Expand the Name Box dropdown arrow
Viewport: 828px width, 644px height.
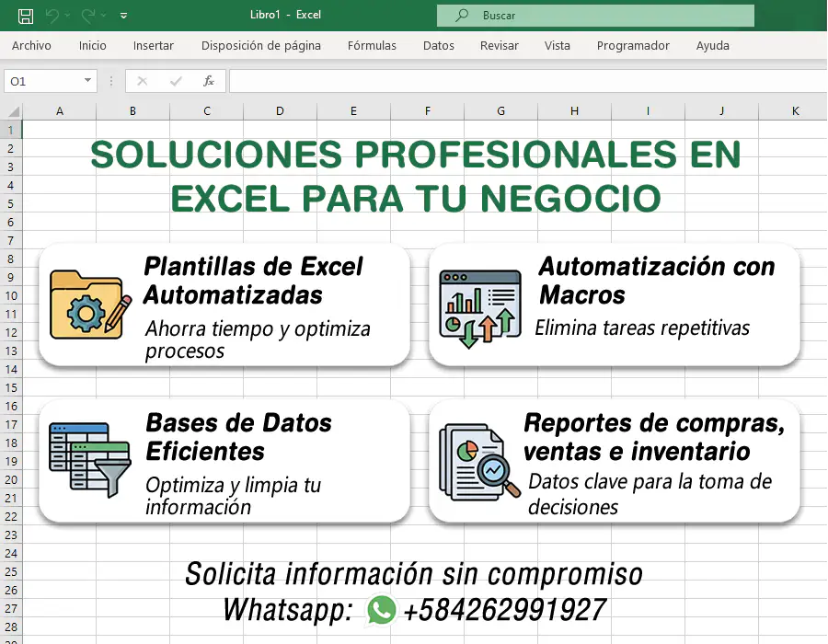point(87,81)
